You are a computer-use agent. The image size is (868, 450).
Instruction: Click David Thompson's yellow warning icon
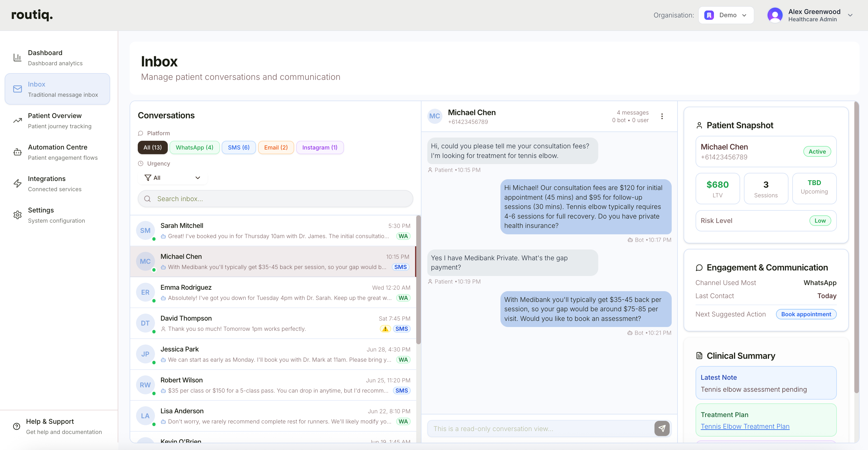coord(385,329)
